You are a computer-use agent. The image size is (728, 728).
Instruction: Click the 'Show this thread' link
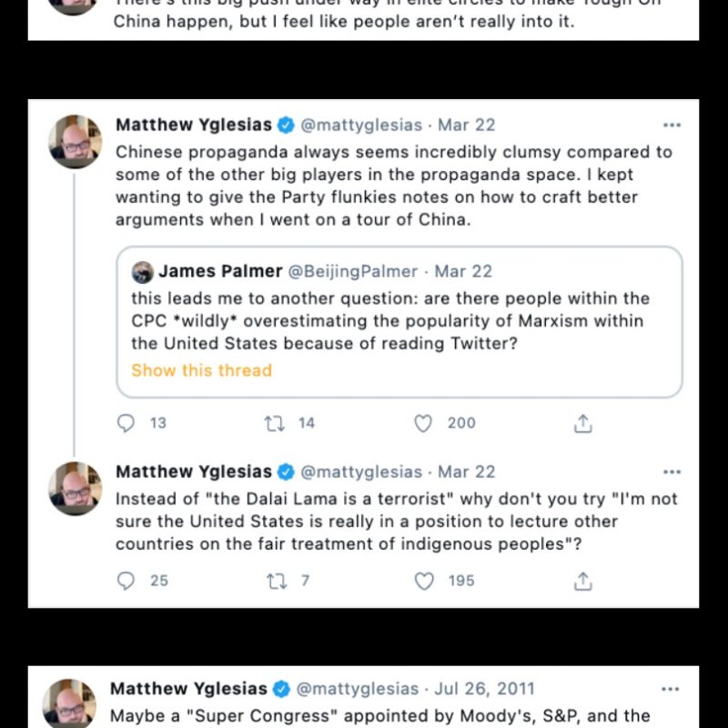pos(201,370)
